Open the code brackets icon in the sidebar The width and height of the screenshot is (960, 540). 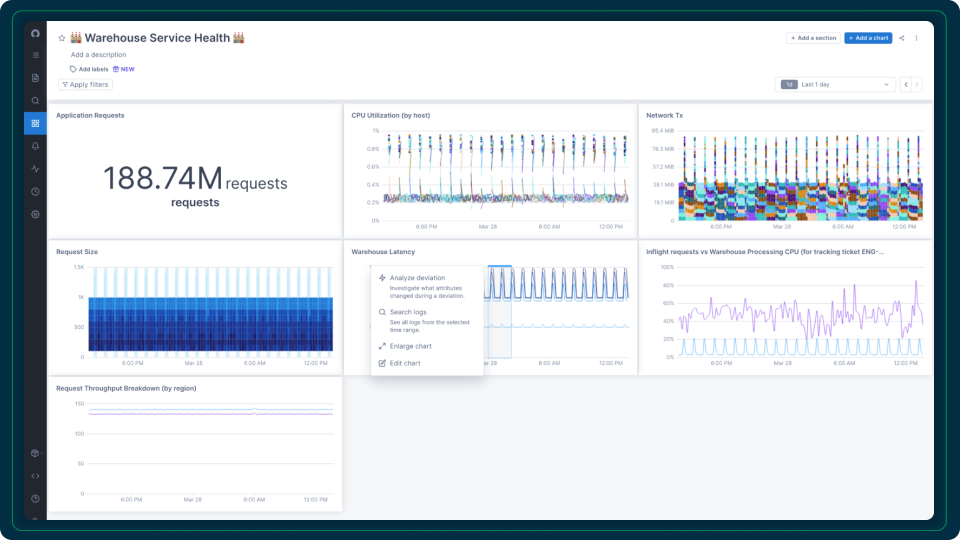pos(36,476)
